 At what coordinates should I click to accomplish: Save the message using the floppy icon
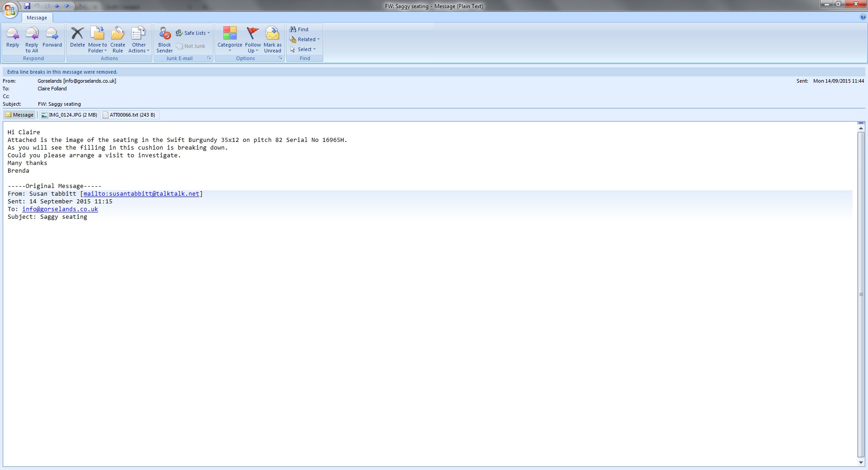(x=27, y=6)
